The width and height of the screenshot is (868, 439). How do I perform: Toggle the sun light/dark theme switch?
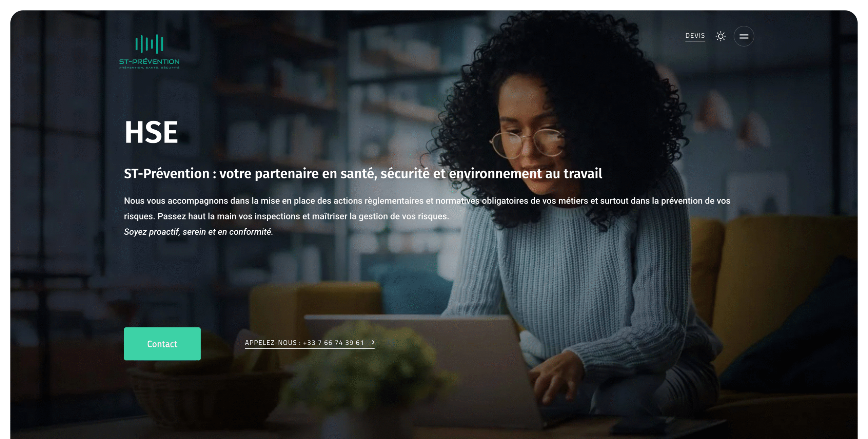click(721, 36)
